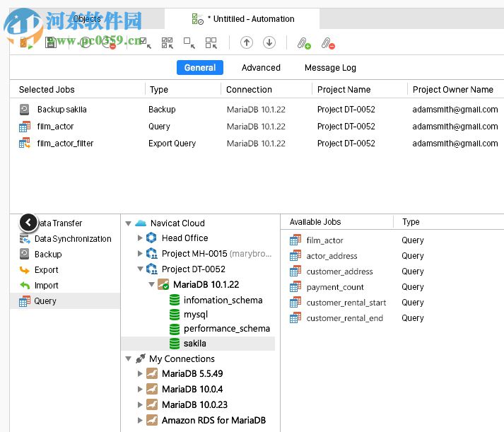This screenshot has width=504, height=432.
Task: Sort by Connection column header
Action: (249, 89)
